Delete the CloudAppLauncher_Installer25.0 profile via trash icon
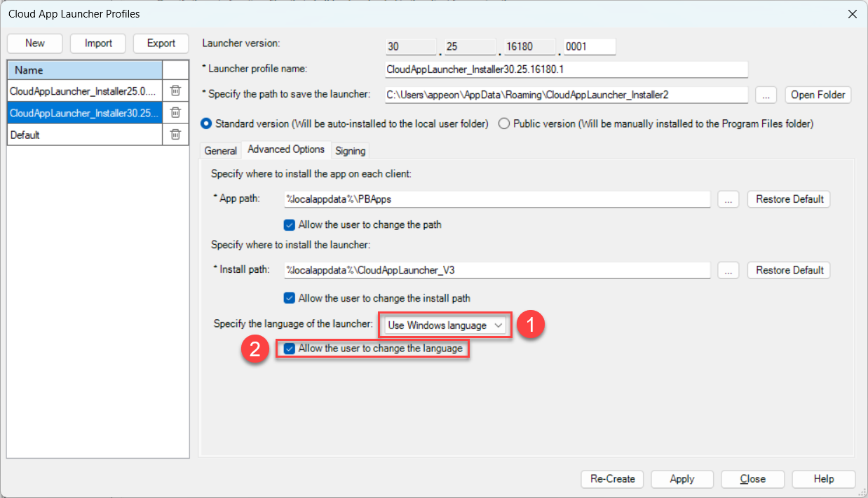Screen dimensions: 868x498 tap(175, 90)
